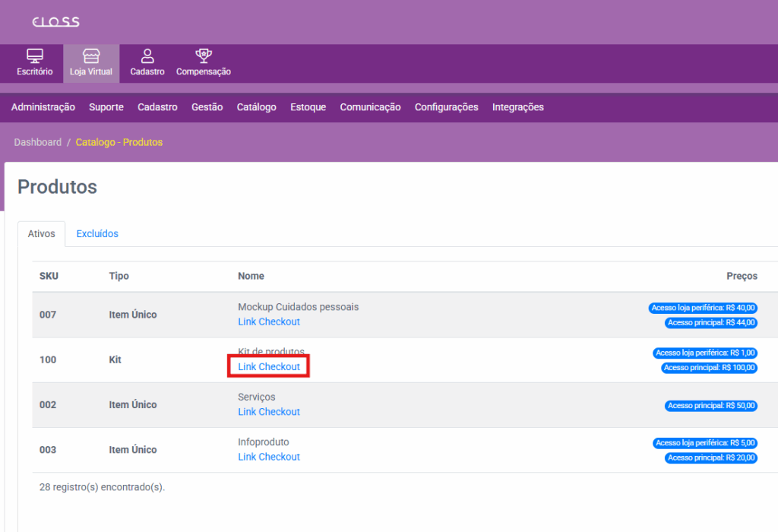Click the Kit type cell
This screenshot has width=778, height=532.
coord(115,359)
